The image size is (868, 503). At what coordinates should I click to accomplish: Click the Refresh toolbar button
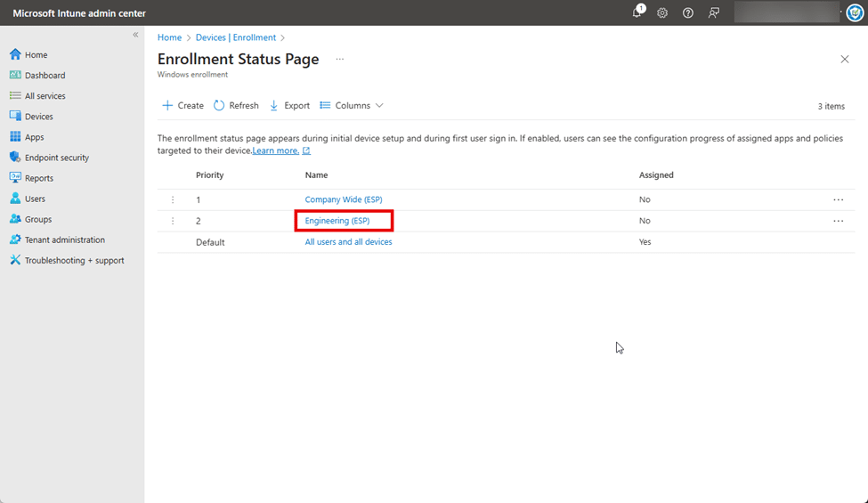point(236,105)
